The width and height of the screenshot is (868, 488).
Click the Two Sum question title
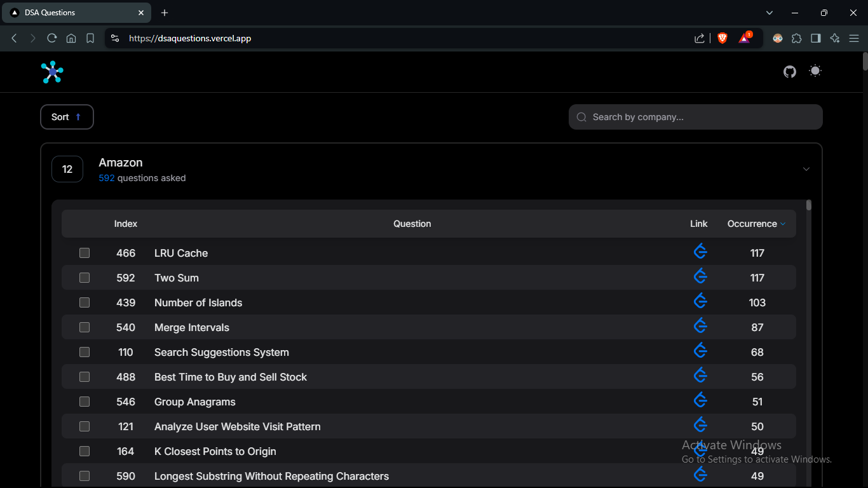[177, 278]
